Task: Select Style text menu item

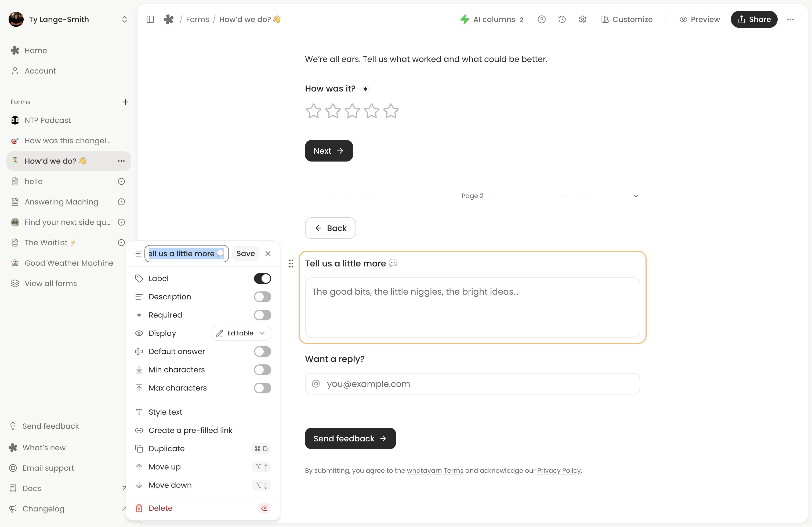Action: pyautogui.click(x=203, y=412)
